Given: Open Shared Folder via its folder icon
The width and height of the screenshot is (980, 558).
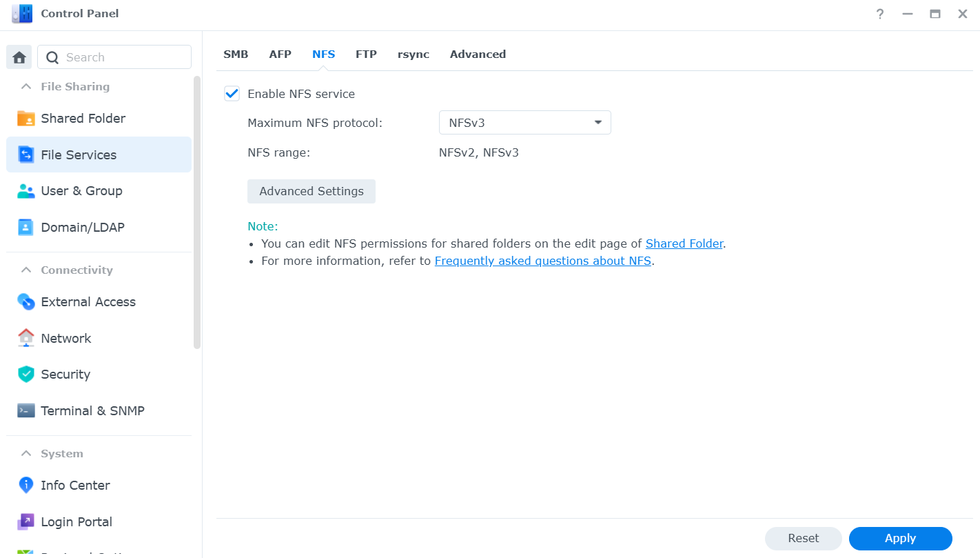Looking at the screenshot, I should tap(25, 118).
